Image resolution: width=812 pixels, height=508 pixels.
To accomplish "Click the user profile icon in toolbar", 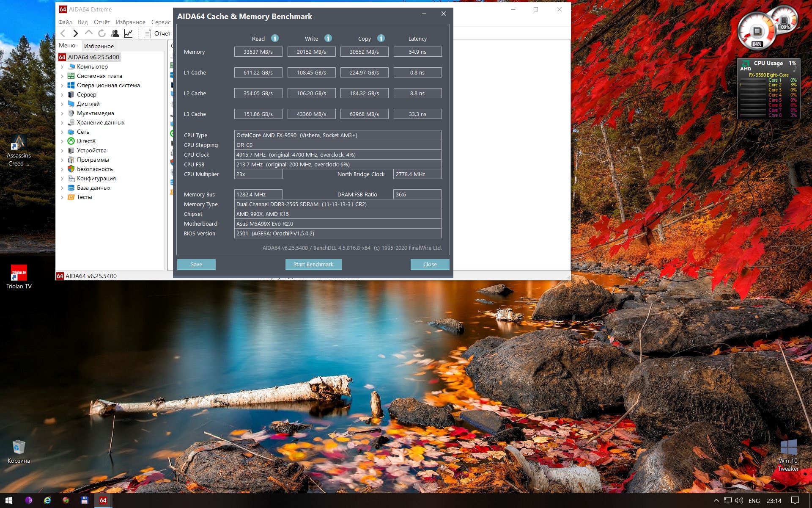I will point(115,33).
